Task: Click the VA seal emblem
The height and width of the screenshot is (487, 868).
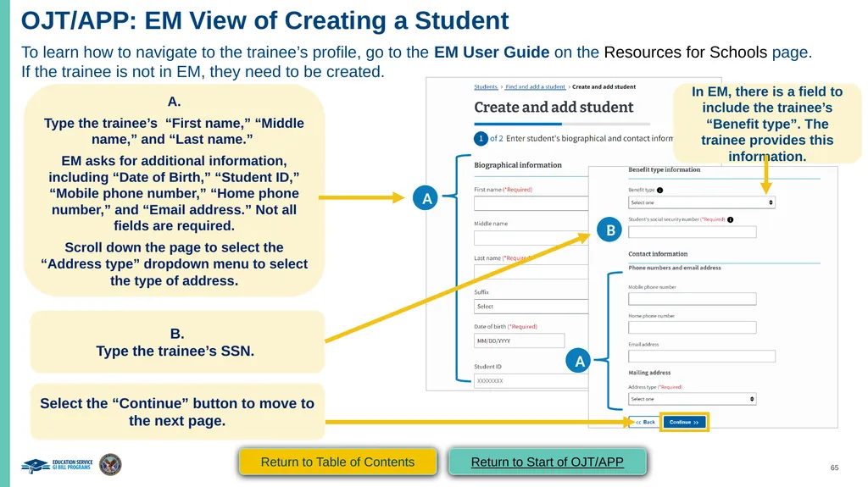Action: (110, 464)
